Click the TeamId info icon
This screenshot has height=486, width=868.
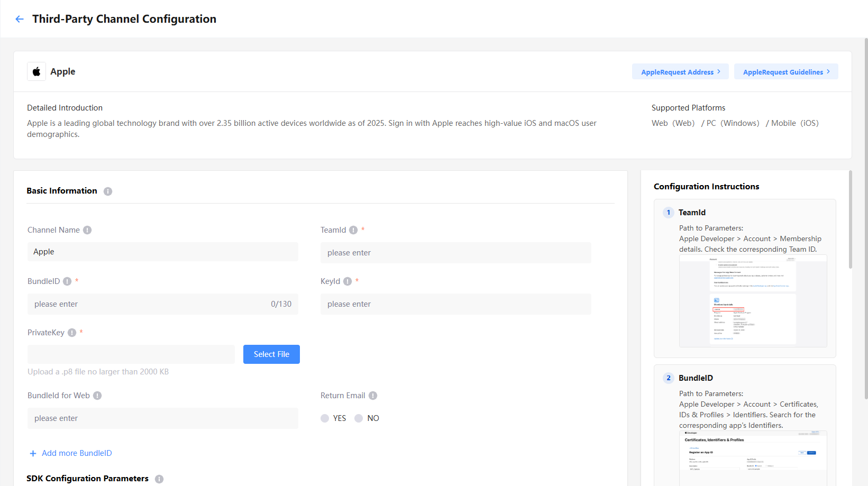click(x=353, y=230)
